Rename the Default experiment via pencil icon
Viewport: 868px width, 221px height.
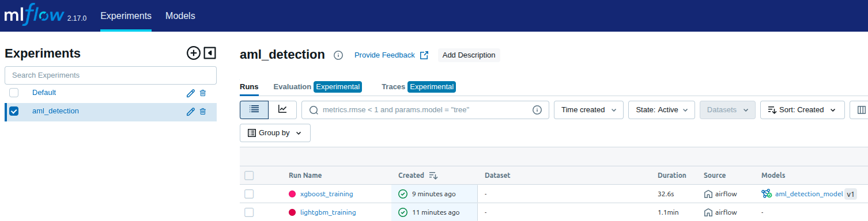(191, 93)
